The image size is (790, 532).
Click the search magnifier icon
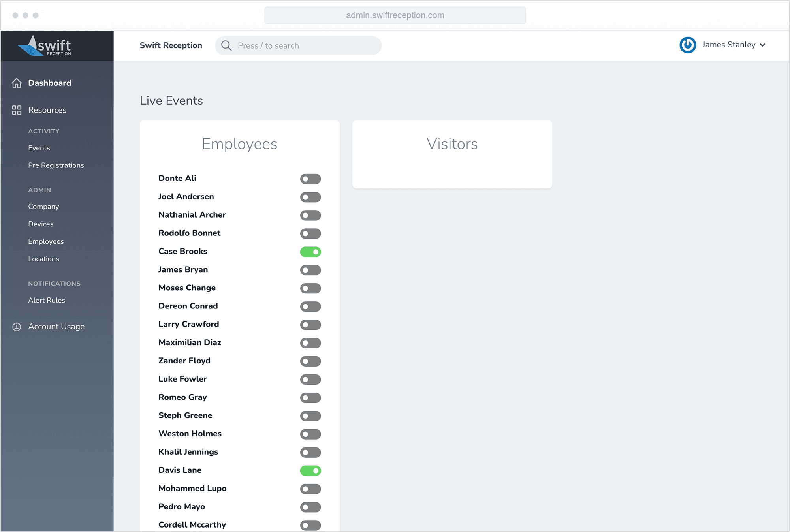coord(226,45)
